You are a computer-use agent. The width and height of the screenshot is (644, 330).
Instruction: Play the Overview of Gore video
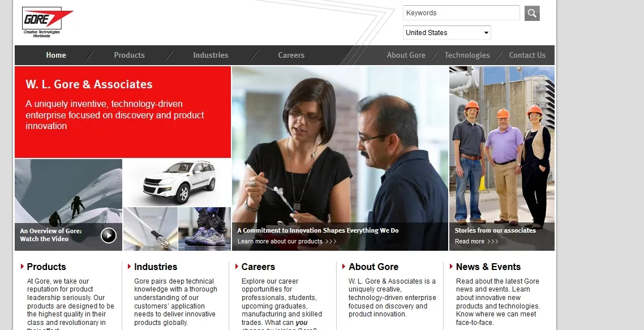[x=109, y=235]
